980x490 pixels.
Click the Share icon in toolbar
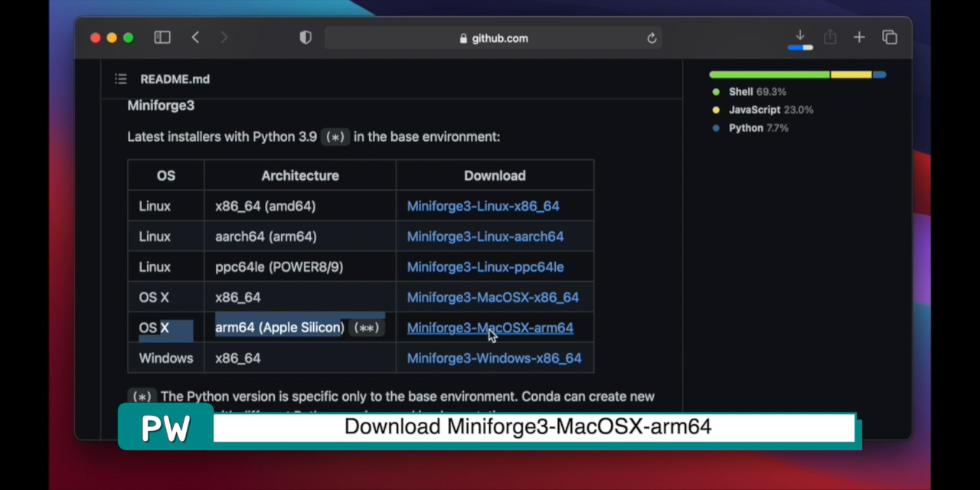coord(830,37)
